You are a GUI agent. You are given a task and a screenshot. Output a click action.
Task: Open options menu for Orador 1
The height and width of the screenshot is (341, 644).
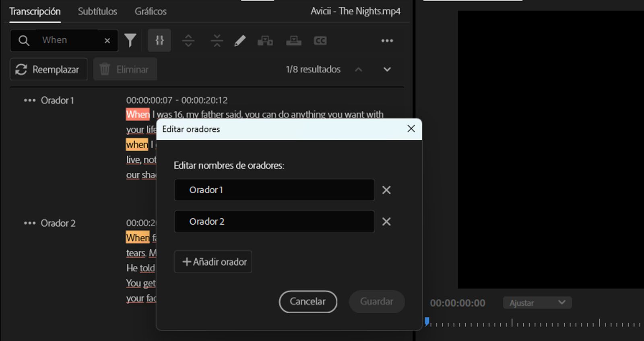29,101
